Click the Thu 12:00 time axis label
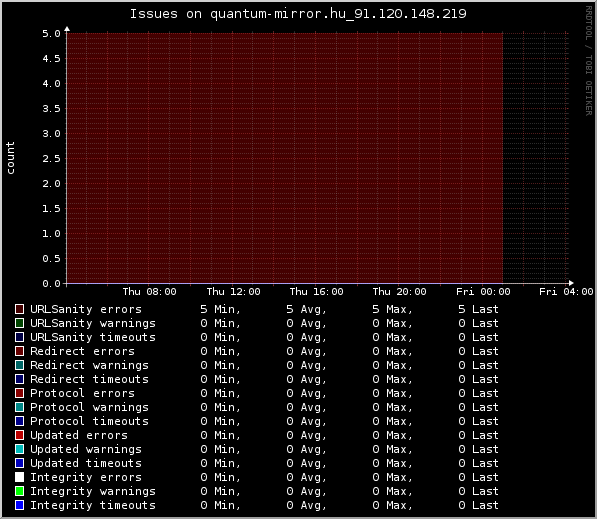 pos(233,292)
